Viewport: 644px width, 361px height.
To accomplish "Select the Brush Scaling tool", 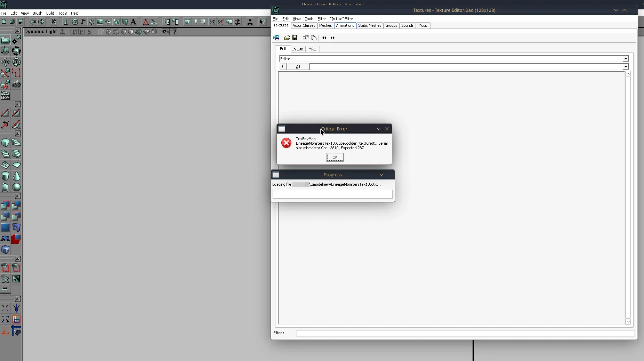I will click(5, 51).
